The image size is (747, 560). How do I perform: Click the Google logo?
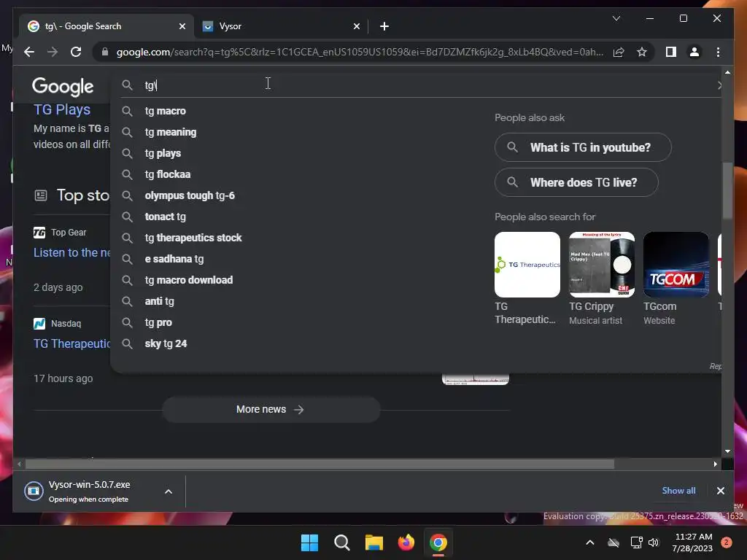point(63,86)
